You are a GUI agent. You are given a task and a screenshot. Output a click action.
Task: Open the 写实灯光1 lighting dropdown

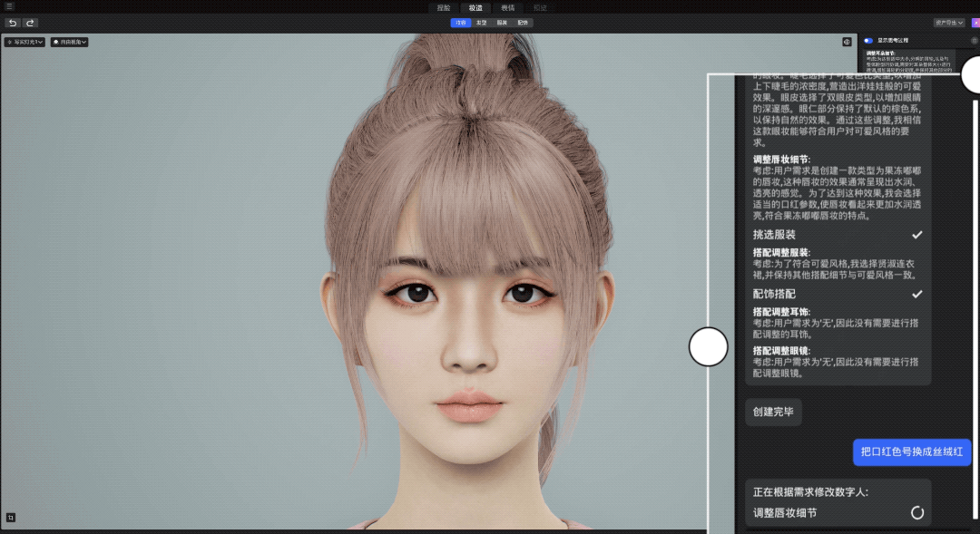pos(24,42)
